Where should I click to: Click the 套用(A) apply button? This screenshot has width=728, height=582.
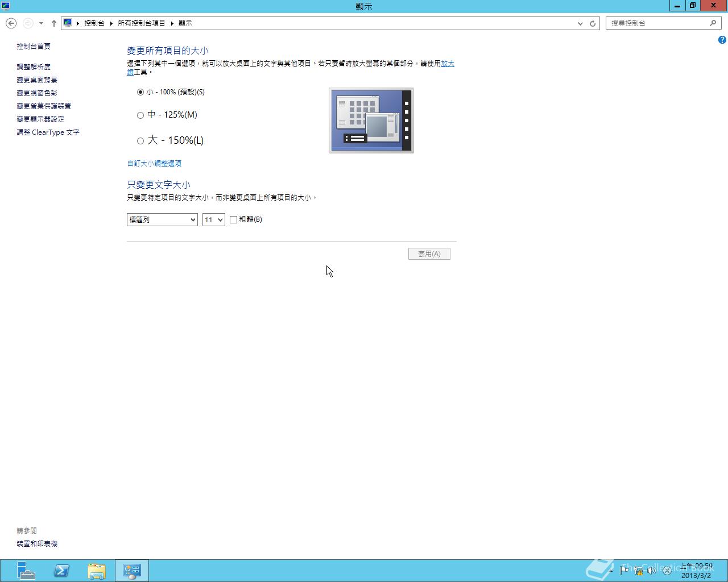coord(429,254)
